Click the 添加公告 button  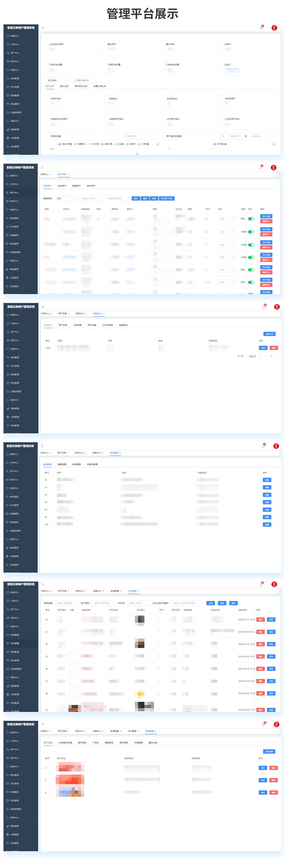tap(269, 334)
